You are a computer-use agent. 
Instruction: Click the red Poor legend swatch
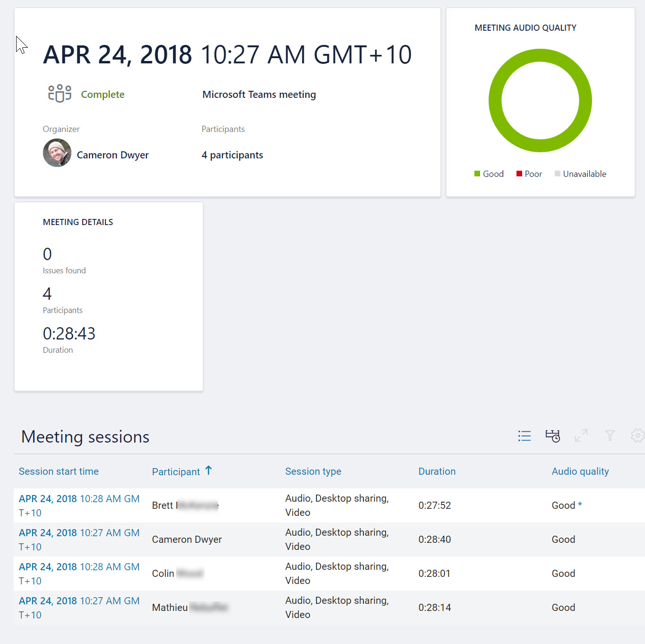(x=519, y=174)
